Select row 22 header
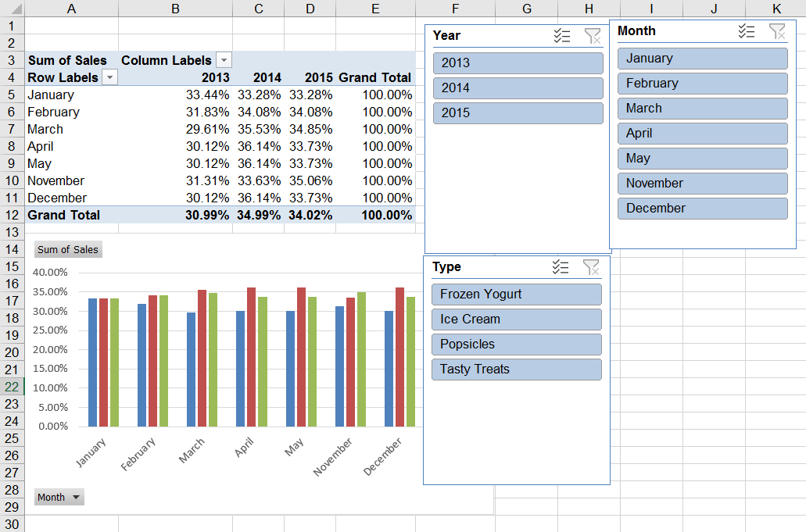806x532 pixels. point(12,387)
